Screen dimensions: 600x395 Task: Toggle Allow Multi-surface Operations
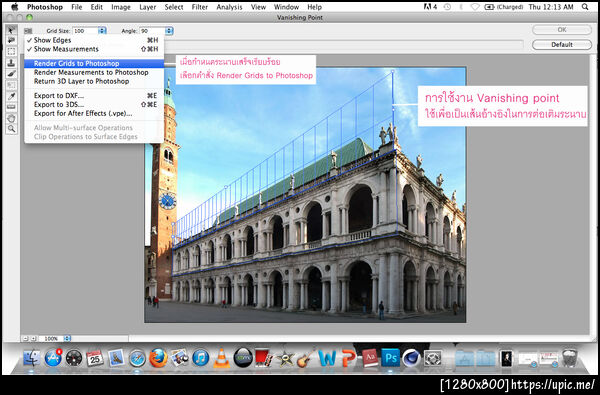[x=94, y=128]
